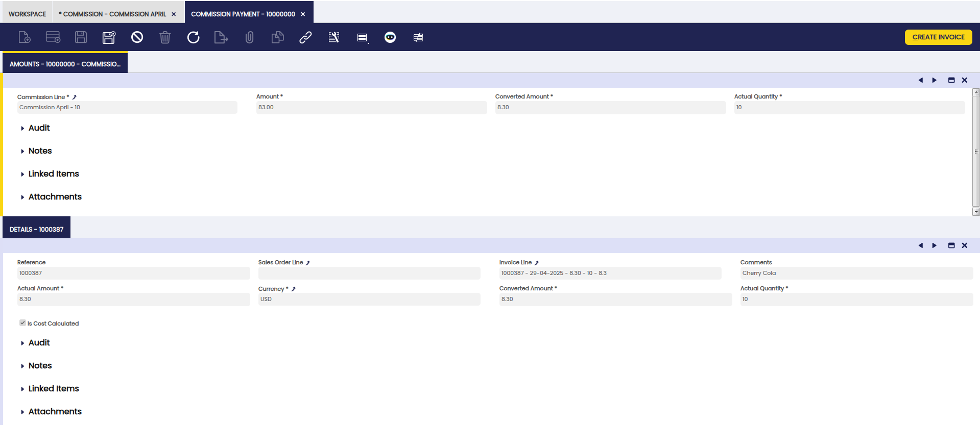This screenshot has height=425, width=980.
Task: Click the Amounts panel vertical scrollbar
Action: pyautogui.click(x=976, y=152)
